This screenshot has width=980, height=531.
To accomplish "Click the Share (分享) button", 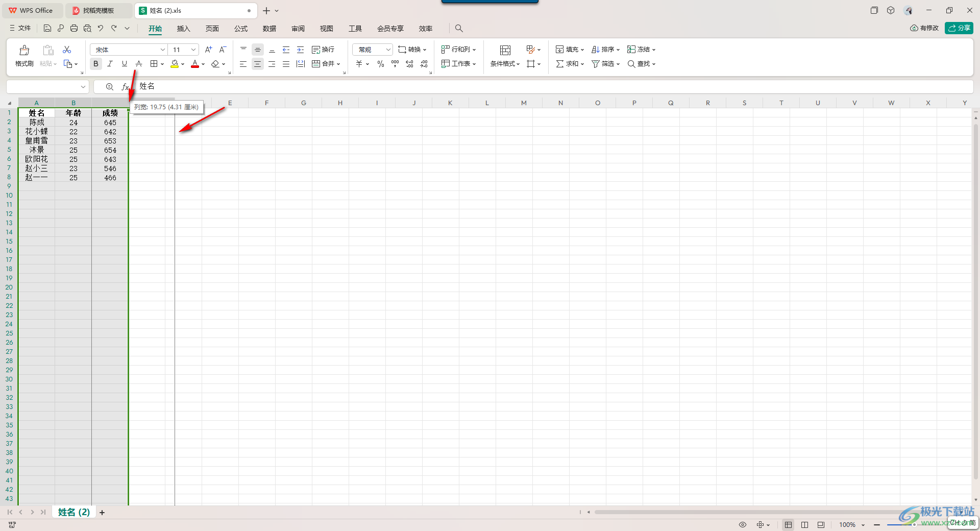I will click(x=959, y=28).
